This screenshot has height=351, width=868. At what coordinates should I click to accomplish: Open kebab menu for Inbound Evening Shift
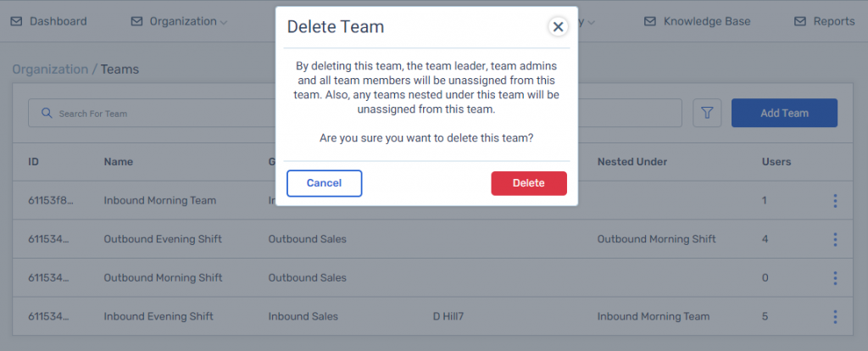[835, 317]
